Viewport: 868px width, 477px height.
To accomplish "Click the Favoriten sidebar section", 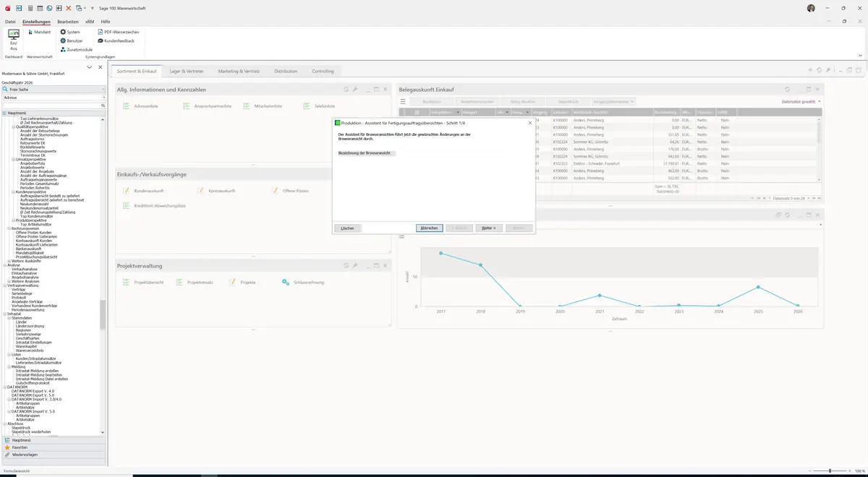I will click(x=53, y=447).
